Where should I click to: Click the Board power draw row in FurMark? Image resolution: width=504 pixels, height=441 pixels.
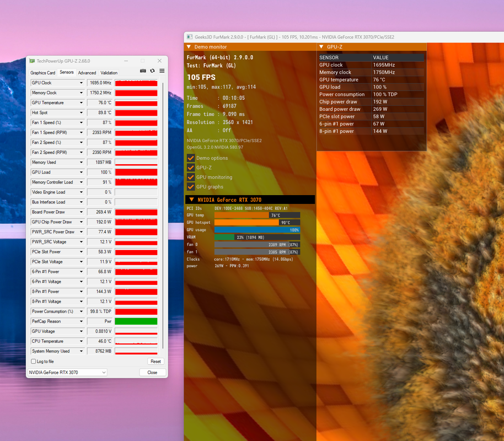point(371,109)
